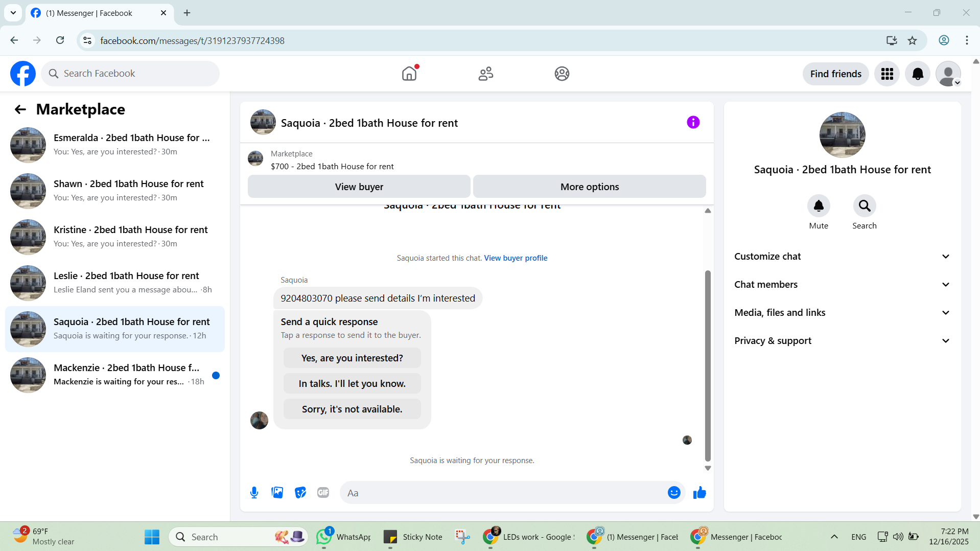
Task: Click the Marketplace listing $700 thumbnail
Action: pos(255,159)
